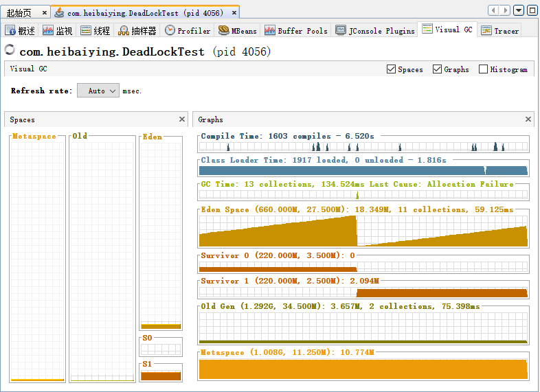Maximize the document window icon
This screenshot has height=392, width=540.
(532, 10)
